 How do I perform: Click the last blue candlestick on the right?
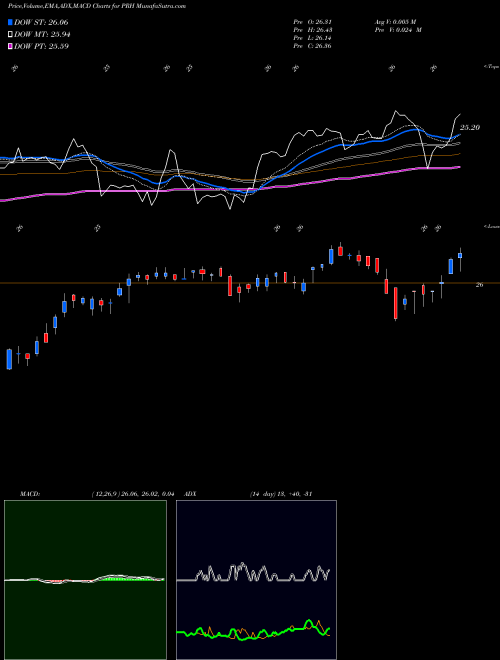point(460,256)
